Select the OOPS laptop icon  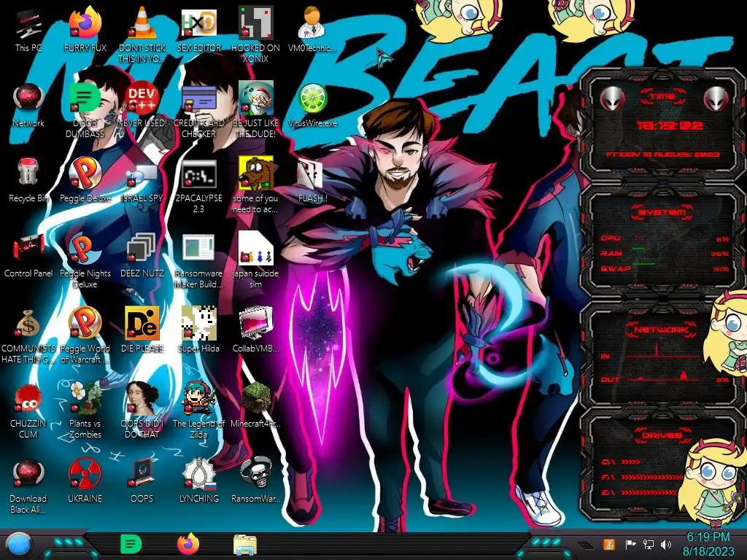coord(142,481)
